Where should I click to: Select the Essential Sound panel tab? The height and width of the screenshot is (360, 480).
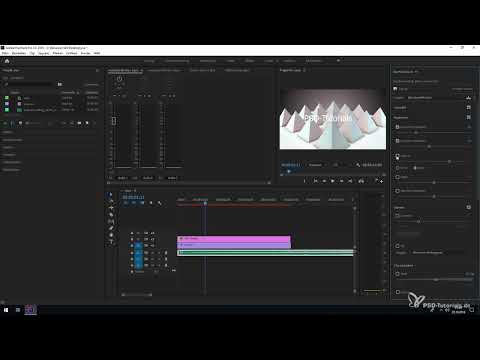tap(405, 71)
